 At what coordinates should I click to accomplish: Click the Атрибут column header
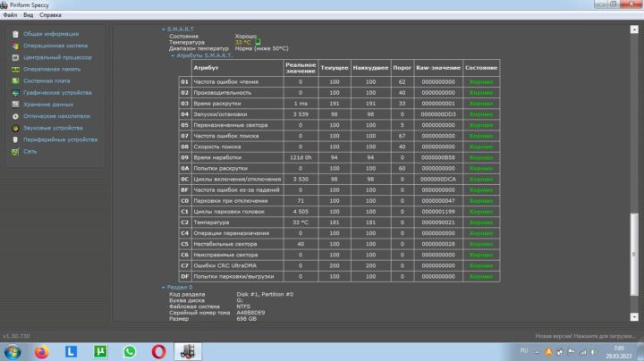point(237,68)
